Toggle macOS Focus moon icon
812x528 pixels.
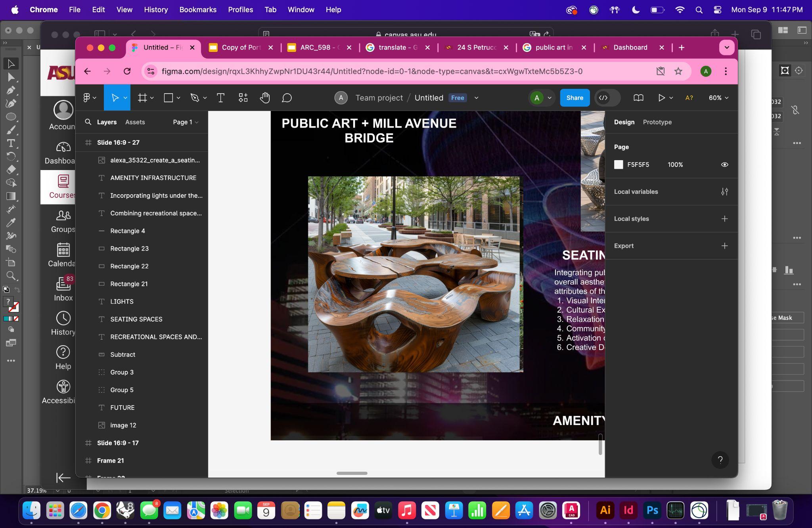click(636, 10)
